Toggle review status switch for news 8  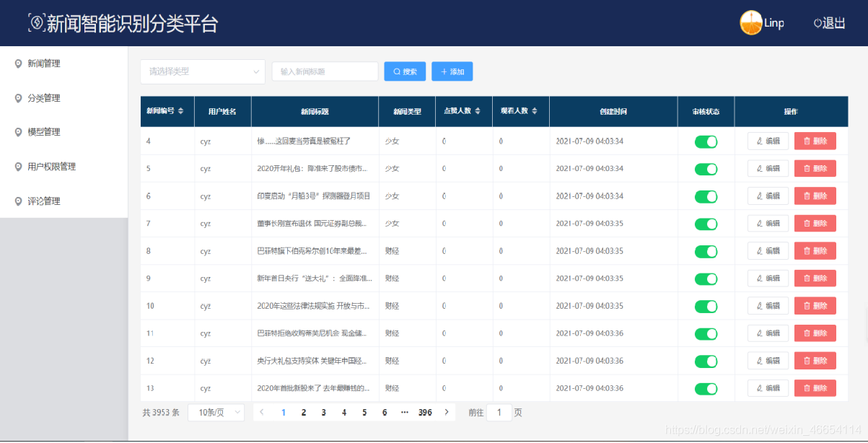[706, 251]
